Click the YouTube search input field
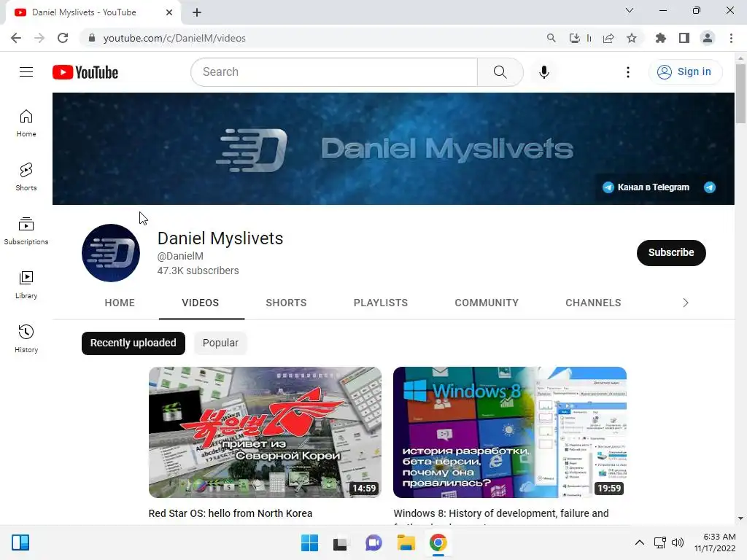Image resolution: width=747 pixels, height=560 pixels. [334, 72]
